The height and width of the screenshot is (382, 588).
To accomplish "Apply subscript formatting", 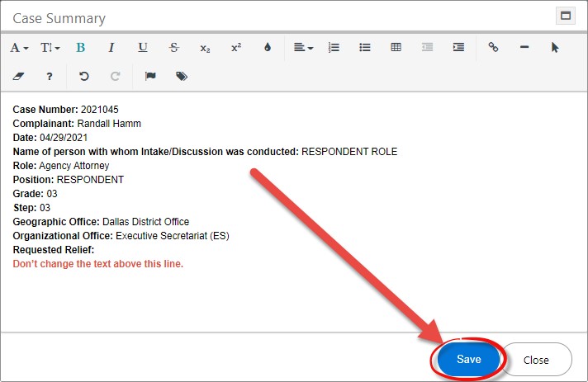I will pyautogui.click(x=205, y=48).
